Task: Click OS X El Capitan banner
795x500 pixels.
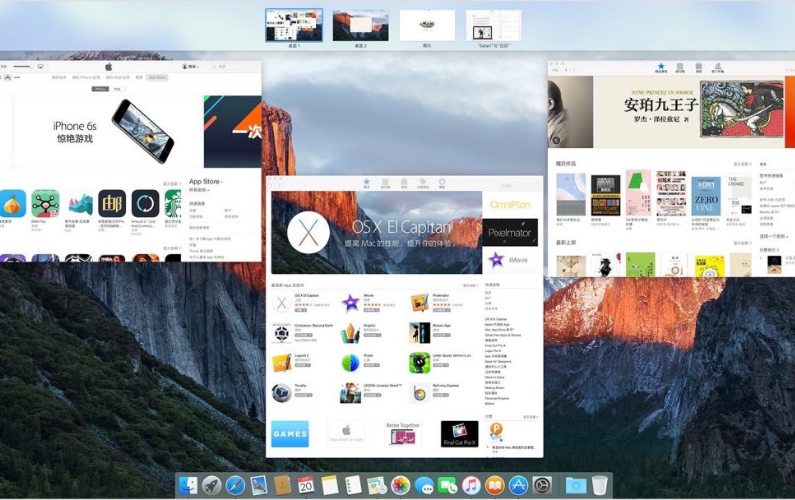Action: pyautogui.click(x=377, y=232)
